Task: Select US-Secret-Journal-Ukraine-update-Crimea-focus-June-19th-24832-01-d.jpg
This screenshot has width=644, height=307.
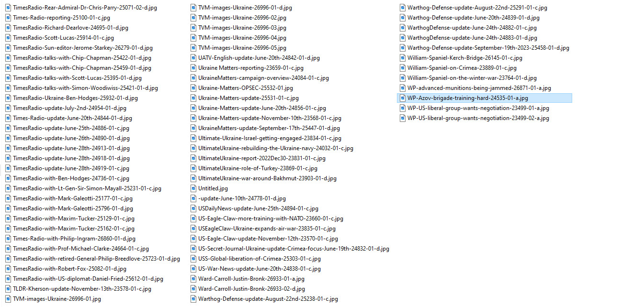Action: click(294, 249)
